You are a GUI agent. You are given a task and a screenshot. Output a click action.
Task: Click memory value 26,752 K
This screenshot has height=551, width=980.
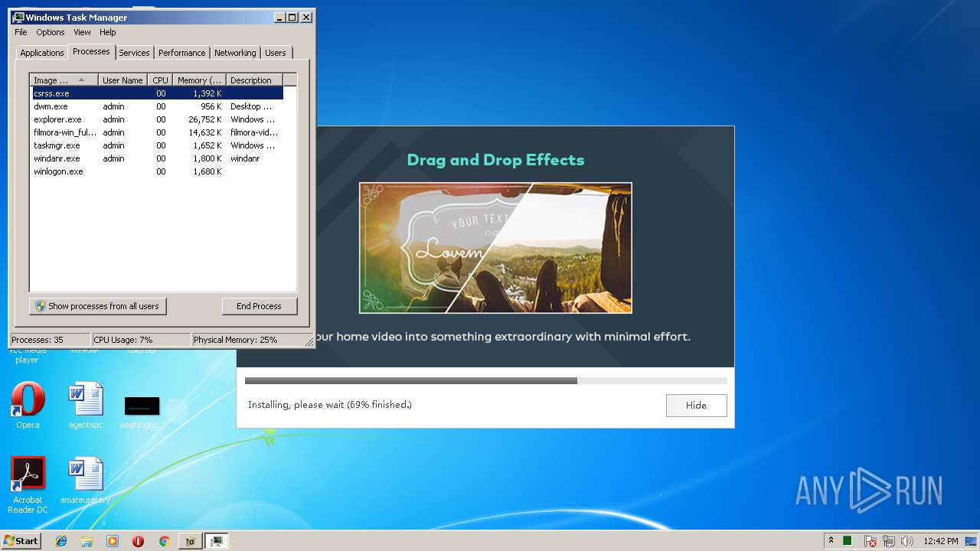[204, 119]
